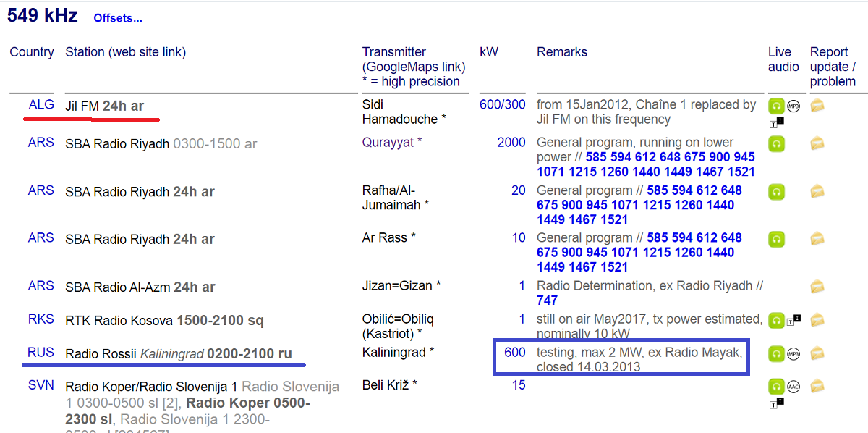Click the Report update / problem header

pyautogui.click(x=833, y=67)
